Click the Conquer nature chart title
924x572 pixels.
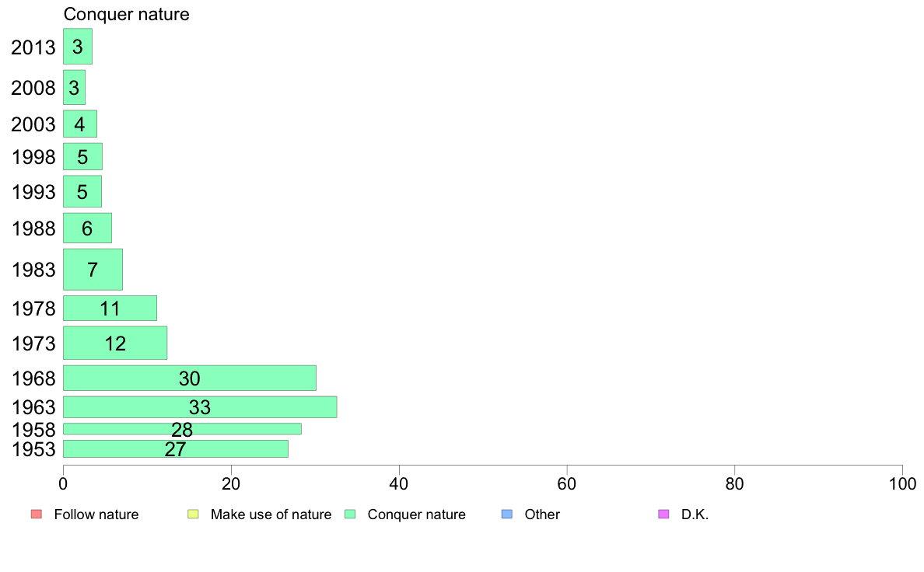(126, 14)
